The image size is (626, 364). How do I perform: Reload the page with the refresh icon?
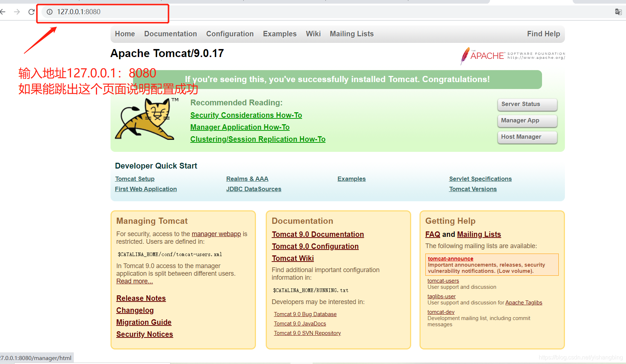tap(32, 12)
